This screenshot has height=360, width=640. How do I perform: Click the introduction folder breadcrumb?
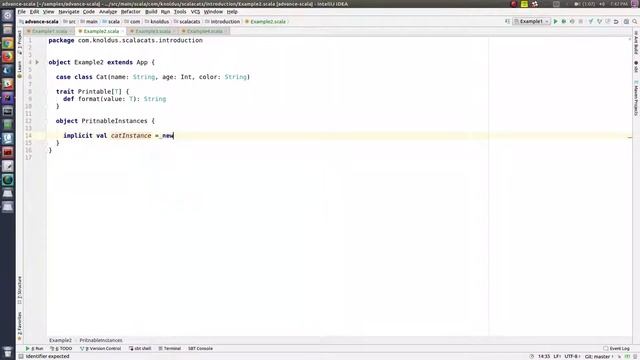click(x=222, y=22)
